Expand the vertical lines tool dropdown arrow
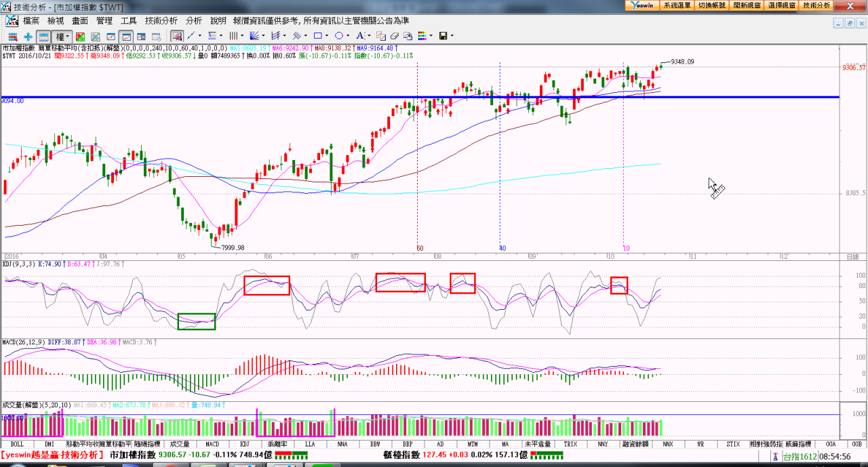The height and width of the screenshot is (467, 868). [242, 36]
